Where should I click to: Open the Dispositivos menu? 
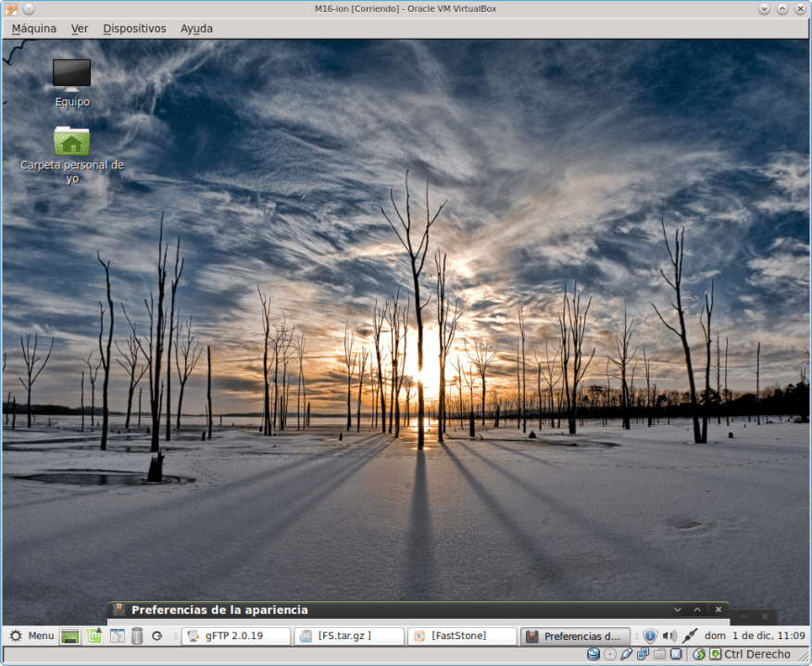(134, 29)
